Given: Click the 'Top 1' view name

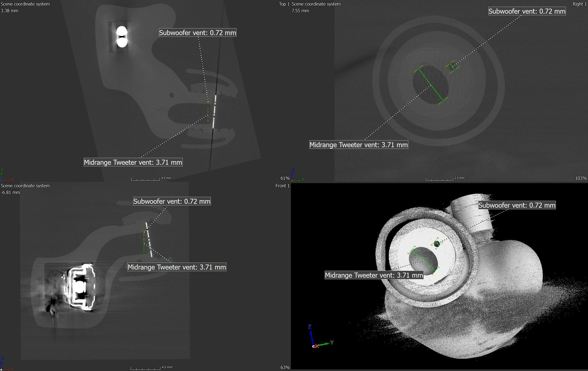Looking at the screenshot, I should click(284, 4).
